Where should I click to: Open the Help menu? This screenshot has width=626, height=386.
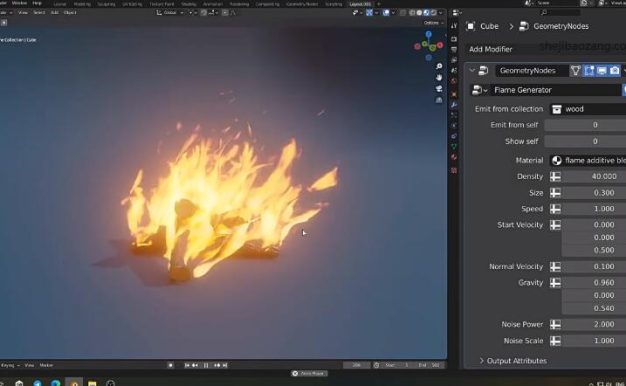click(37, 3)
